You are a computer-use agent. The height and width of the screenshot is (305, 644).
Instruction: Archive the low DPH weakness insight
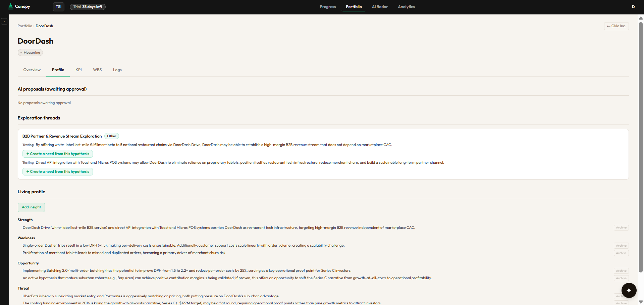coord(621,246)
